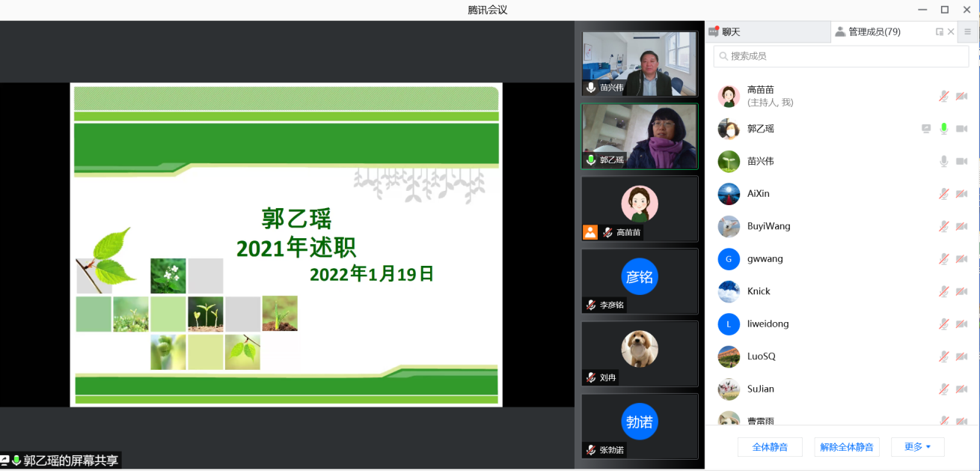Open the 更多 dropdown menu
This screenshot has width=980, height=471.
point(917,446)
